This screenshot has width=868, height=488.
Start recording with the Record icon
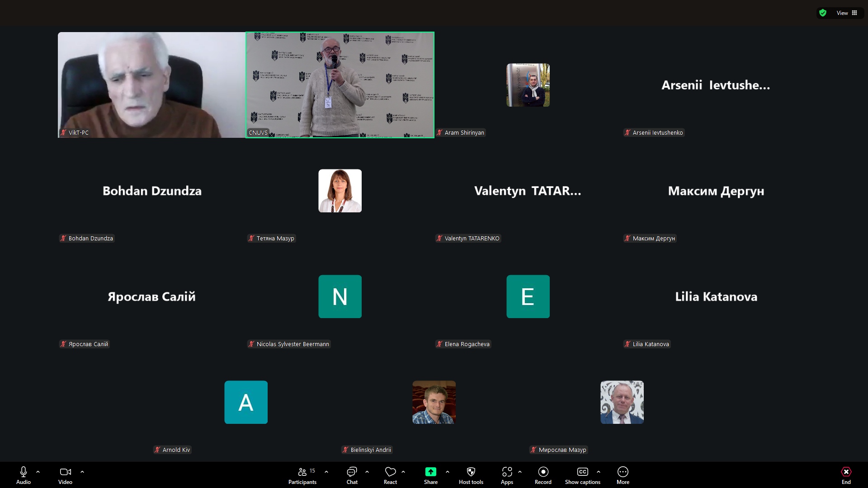click(543, 472)
